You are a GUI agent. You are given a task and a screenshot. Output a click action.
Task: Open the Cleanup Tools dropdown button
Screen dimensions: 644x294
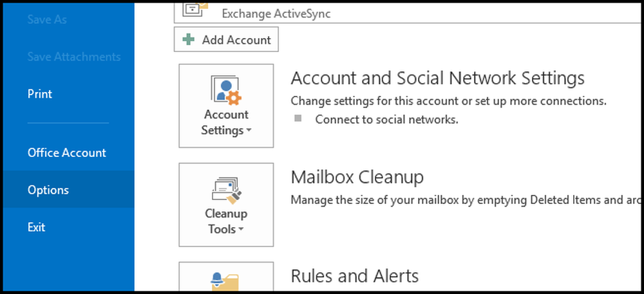pos(226,205)
